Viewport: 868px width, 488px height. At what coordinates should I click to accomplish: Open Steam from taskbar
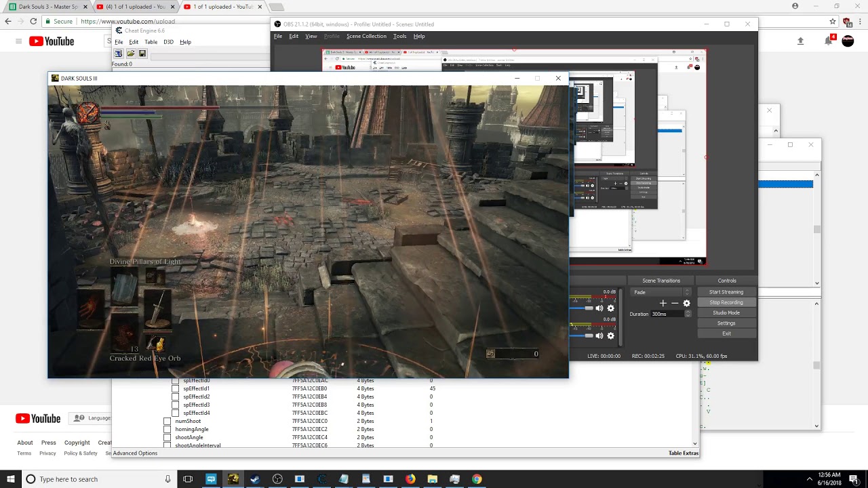pos(255,479)
